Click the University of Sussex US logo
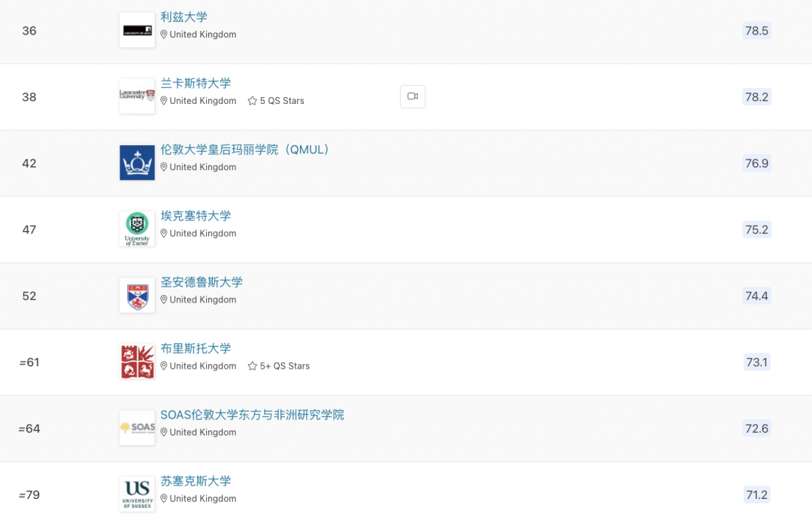The width and height of the screenshot is (812, 526). 138,494
